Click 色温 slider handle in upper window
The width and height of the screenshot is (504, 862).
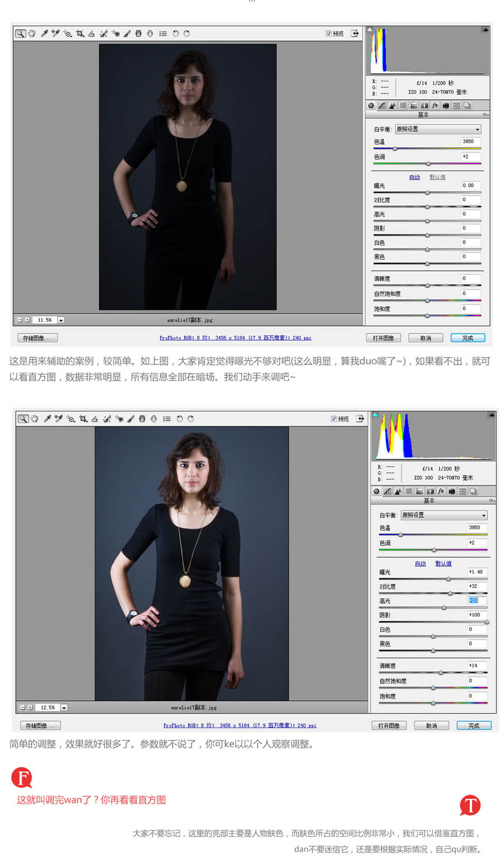(395, 149)
